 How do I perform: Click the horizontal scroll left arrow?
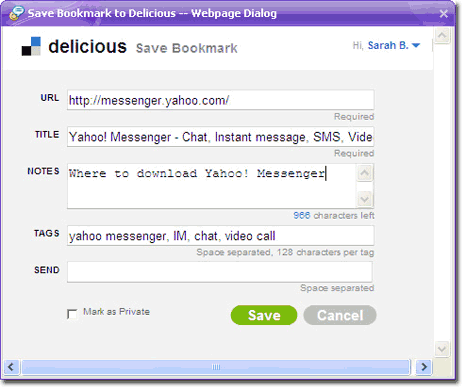point(12,367)
